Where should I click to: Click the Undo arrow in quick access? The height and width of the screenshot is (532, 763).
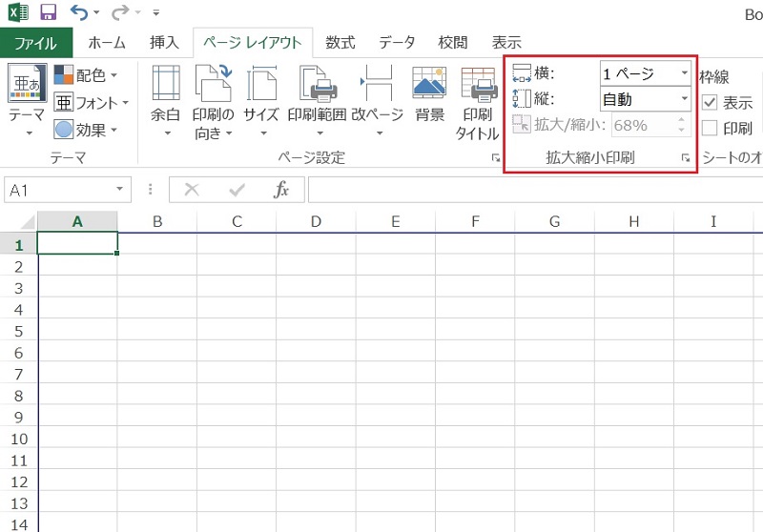point(80,13)
